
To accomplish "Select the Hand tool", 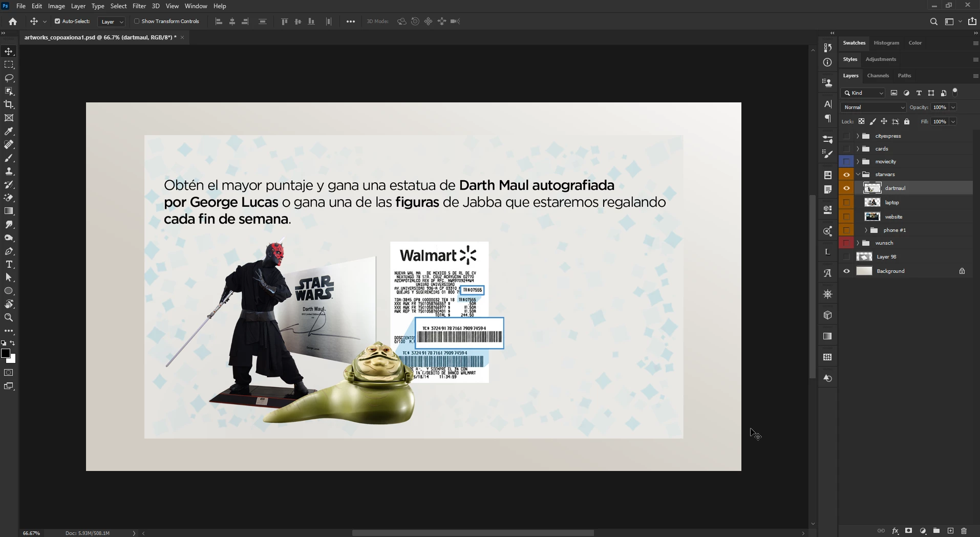I will (9, 304).
